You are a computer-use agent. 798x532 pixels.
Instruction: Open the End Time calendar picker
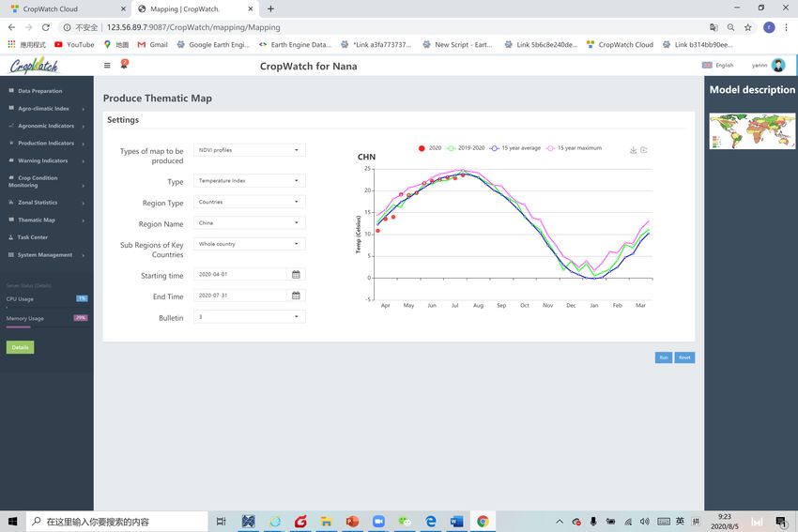click(296, 296)
